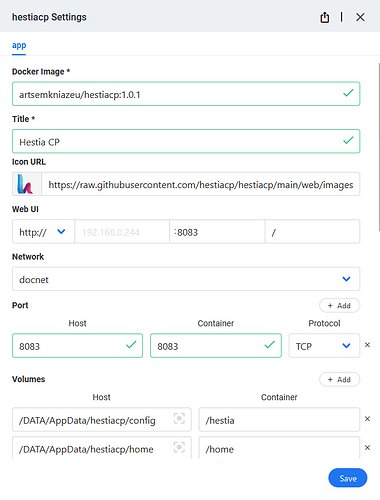Remove the /hestia volume row

click(x=367, y=419)
